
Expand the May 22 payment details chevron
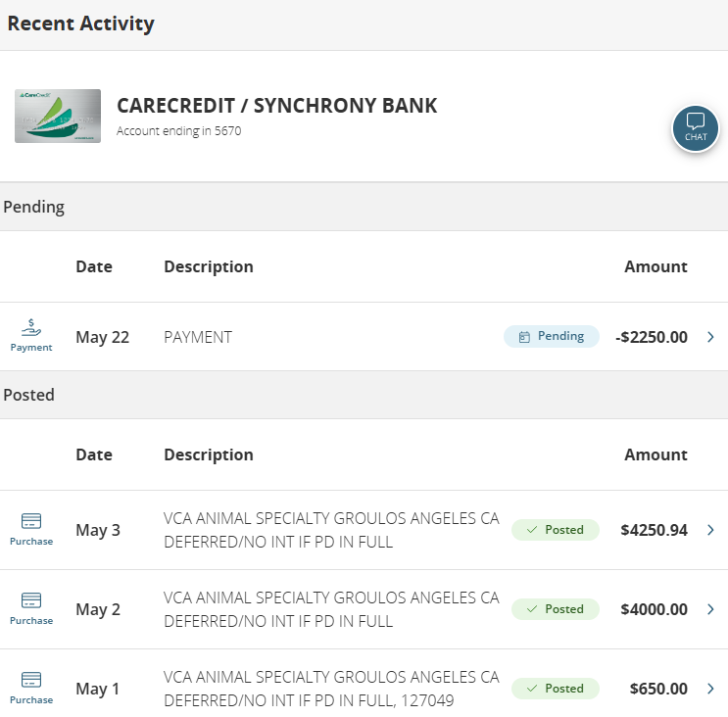(710, 337)
